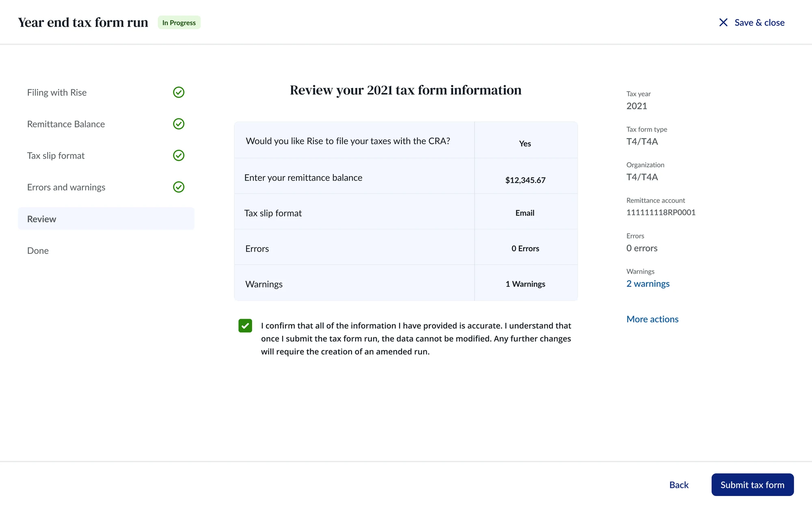Click the $12,345.67 remittance balance value

point(525,180)
